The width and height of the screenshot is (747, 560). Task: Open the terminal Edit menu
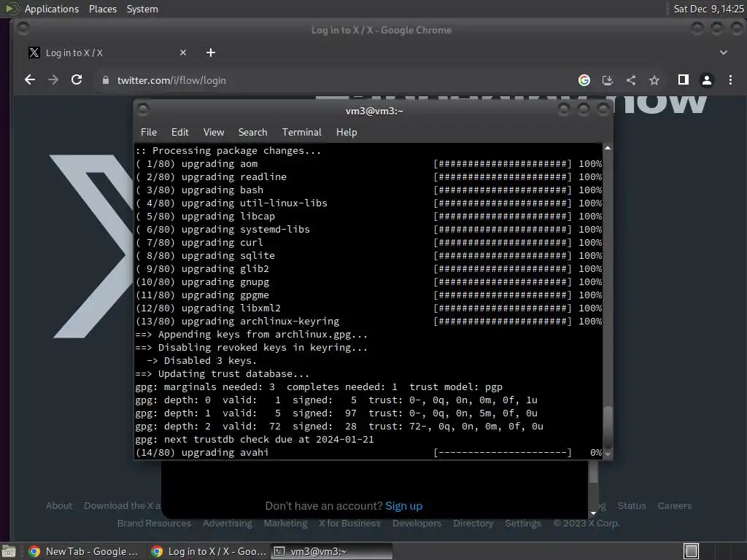click(179, 132)
